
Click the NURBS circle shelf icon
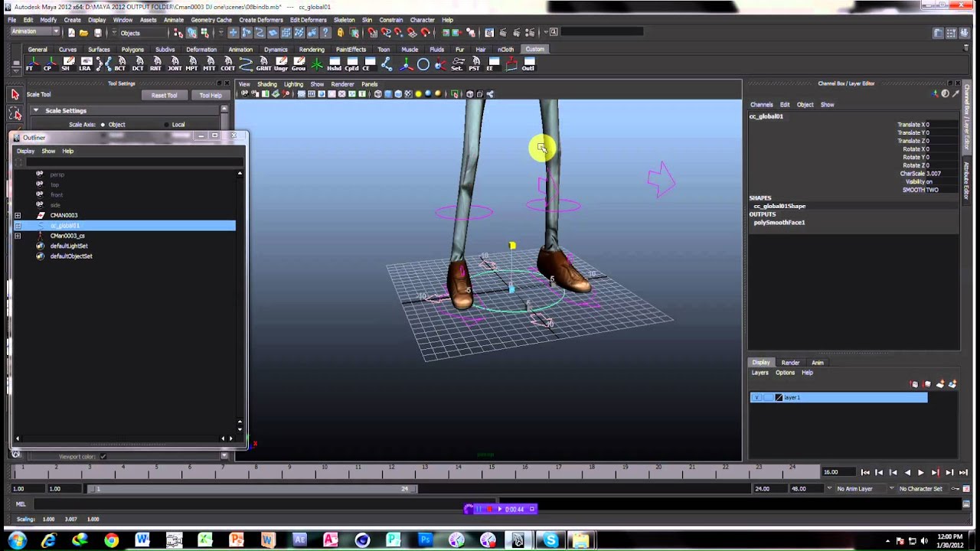pos(423,64)
